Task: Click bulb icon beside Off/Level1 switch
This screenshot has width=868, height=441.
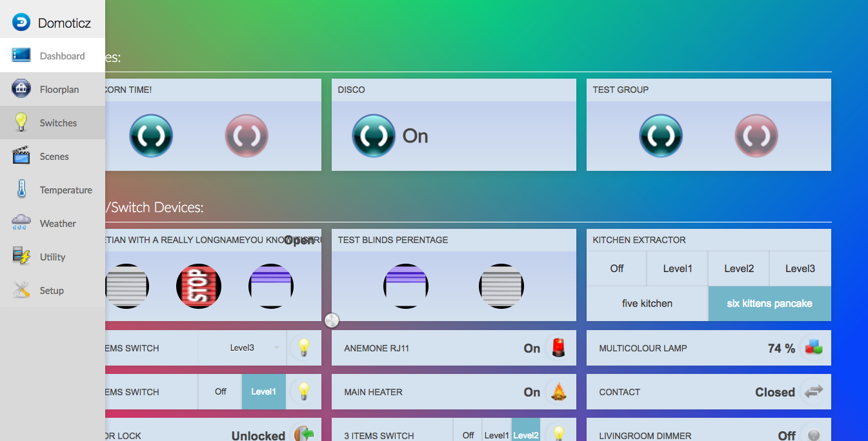Action: tap(303, 392)
